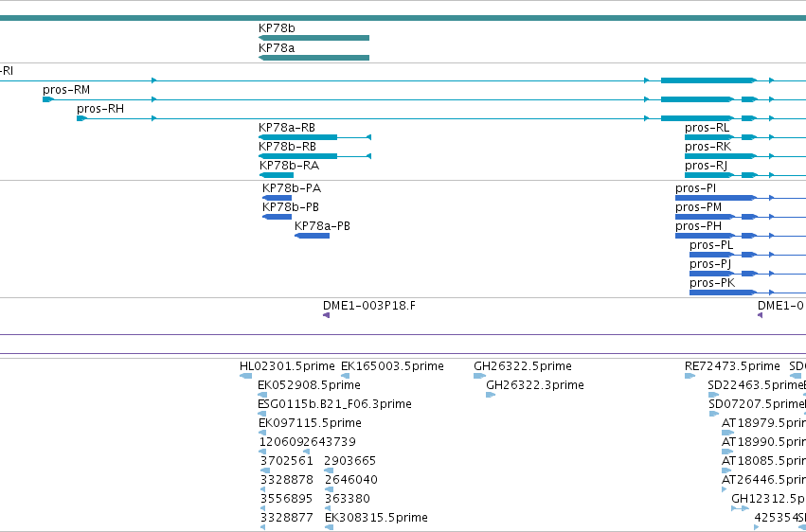Open the pros-PL protein feature

pyautogui.click(x=748, y=255)
